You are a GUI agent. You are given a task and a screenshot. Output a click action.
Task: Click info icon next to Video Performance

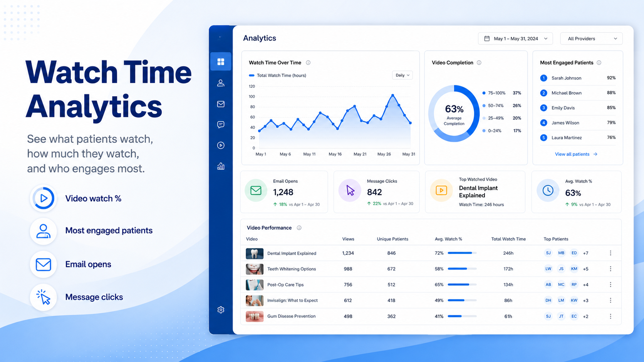tap(299, 228)
